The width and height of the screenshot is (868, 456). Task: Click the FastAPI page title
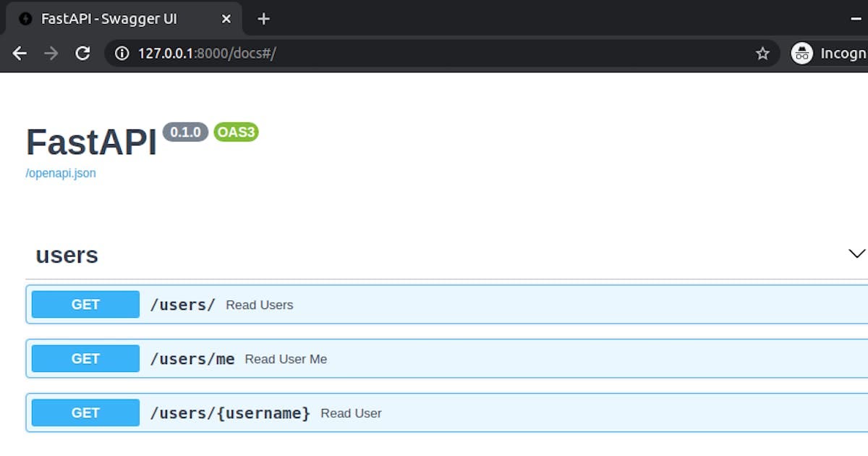pyautogui.click(x=90, y=142)
